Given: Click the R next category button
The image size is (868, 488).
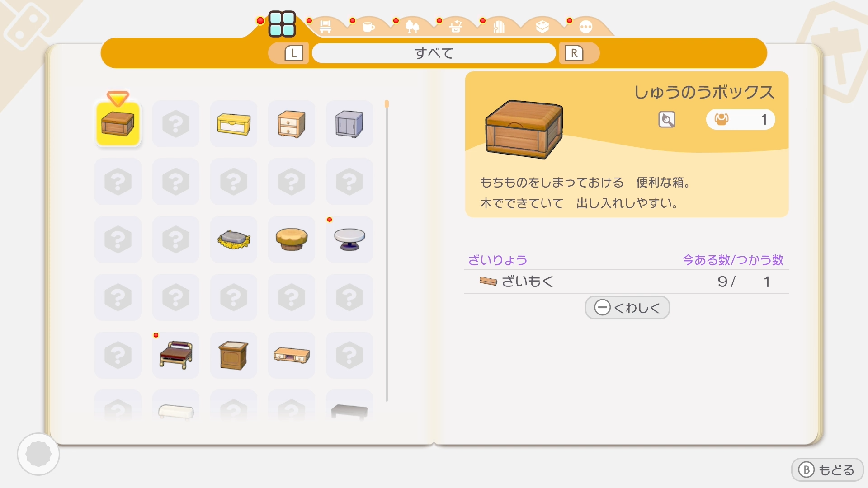Looking at the screenshot, I should tap(574, 53).
